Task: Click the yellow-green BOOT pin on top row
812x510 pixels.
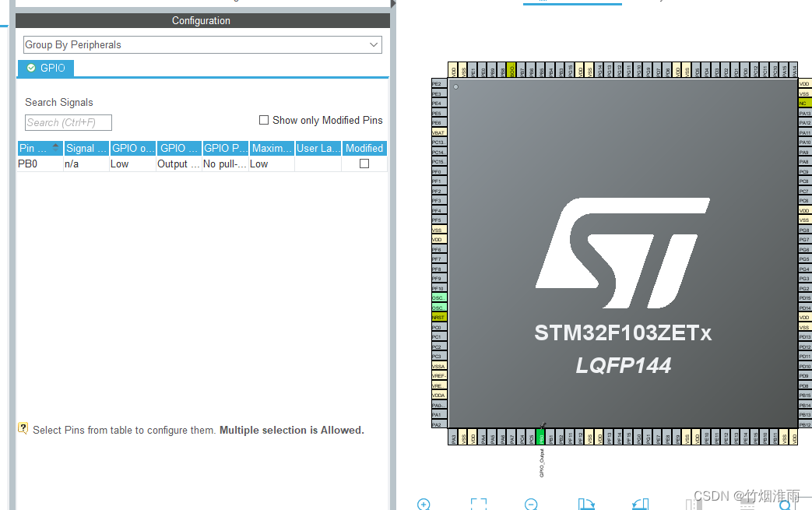Action: pyautogui.click(x=511, y=70)
